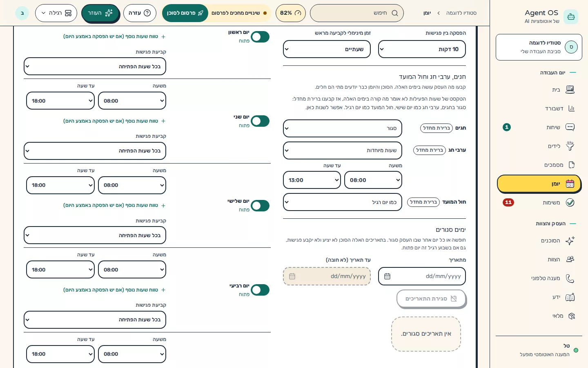Expand the חגים hours dropdown showing סגור
The width and height of the screenshot is (588, 368).
click(x=343, y=128)
